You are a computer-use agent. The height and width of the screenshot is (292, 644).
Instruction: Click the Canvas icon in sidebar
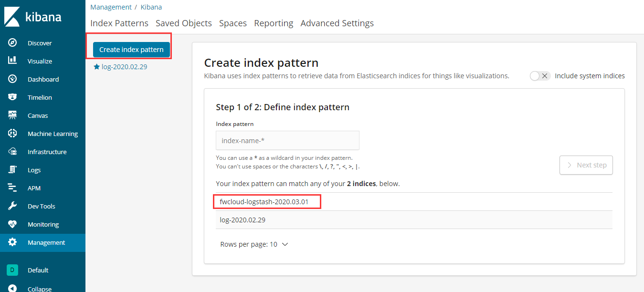tap(12, 115)
